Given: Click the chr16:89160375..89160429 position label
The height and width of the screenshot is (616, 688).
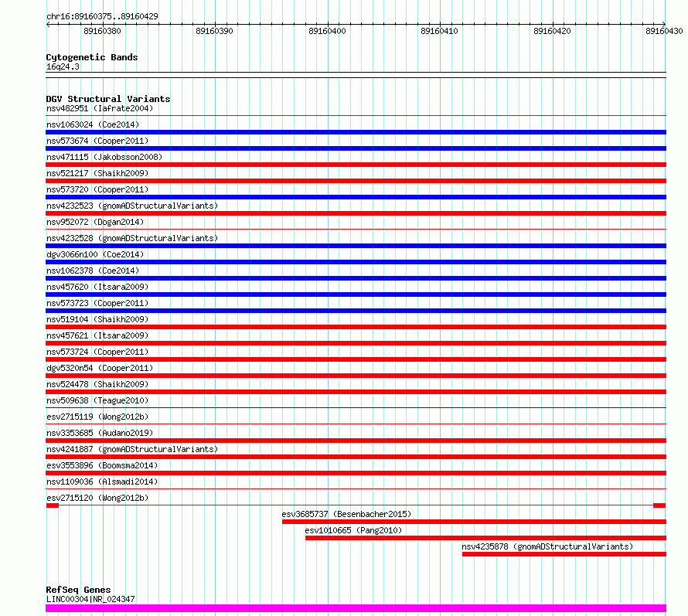Looking at the screenshot, I should click(102, 16).
